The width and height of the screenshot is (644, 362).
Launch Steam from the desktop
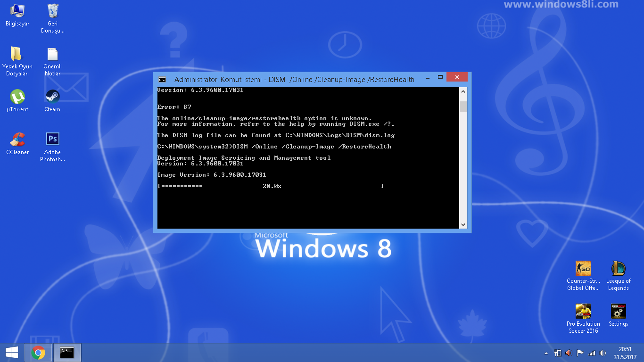(53, 101)
